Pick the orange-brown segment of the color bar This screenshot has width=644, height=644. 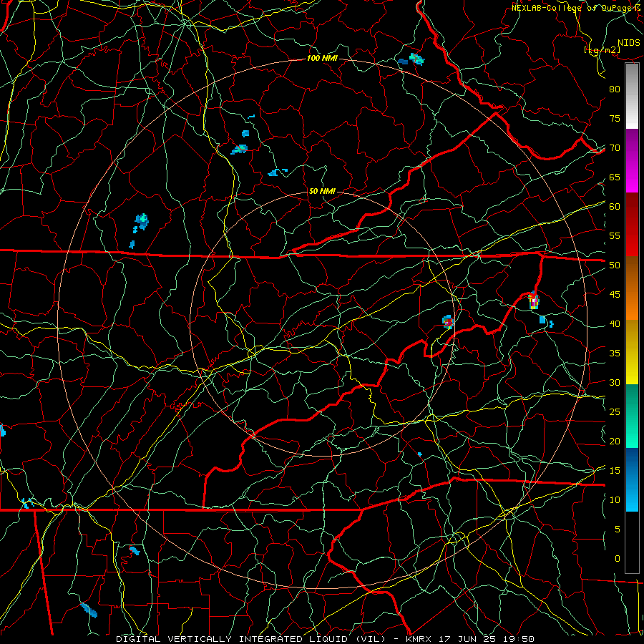pos(632,288)
